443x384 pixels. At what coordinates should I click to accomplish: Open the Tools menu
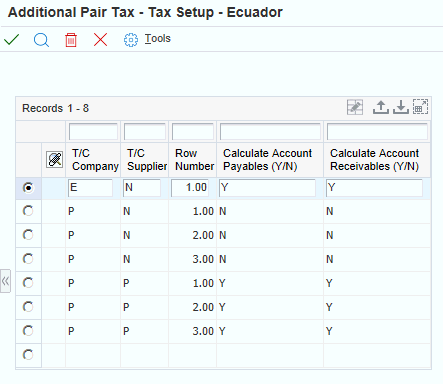coord(158,39)
